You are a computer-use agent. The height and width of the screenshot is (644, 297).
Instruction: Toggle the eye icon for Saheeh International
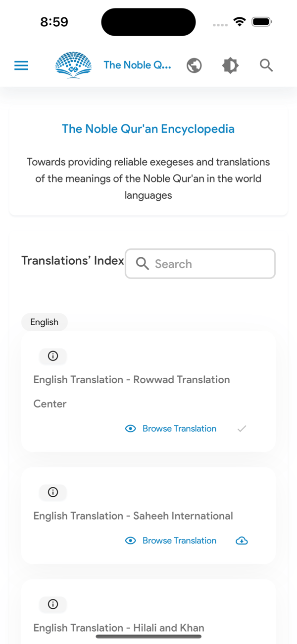tap(130, 540)
